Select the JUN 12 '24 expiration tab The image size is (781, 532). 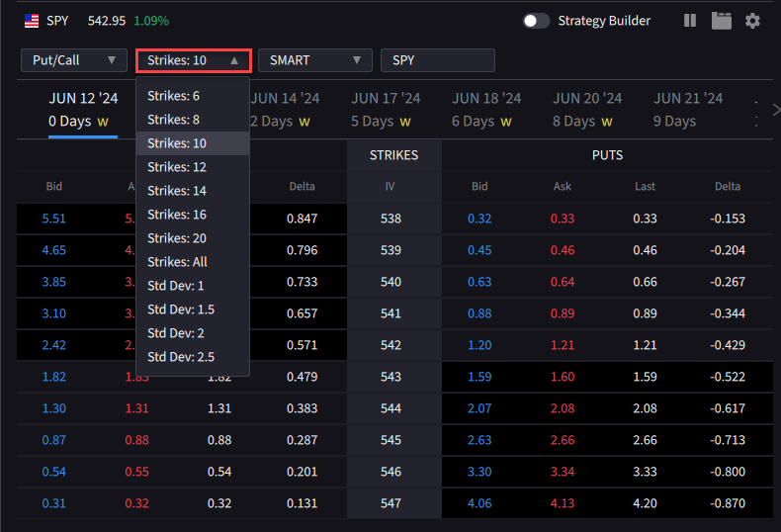[x=83, y=110]
